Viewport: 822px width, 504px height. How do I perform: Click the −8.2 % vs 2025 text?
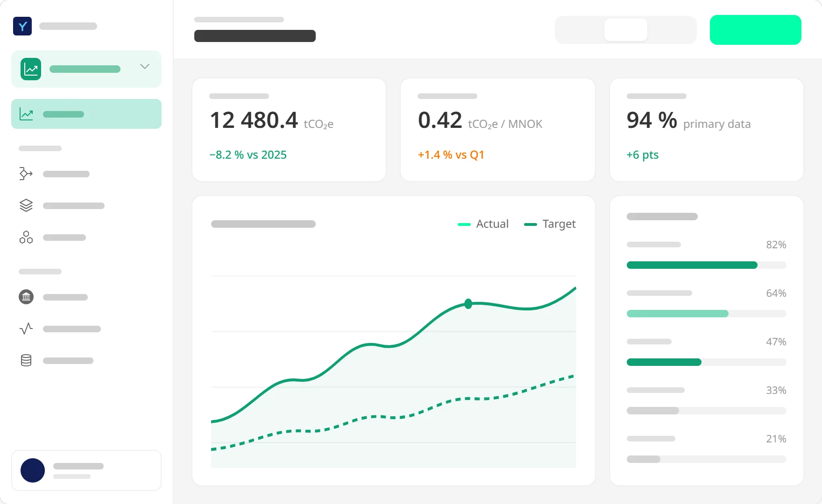pos(248,155)
